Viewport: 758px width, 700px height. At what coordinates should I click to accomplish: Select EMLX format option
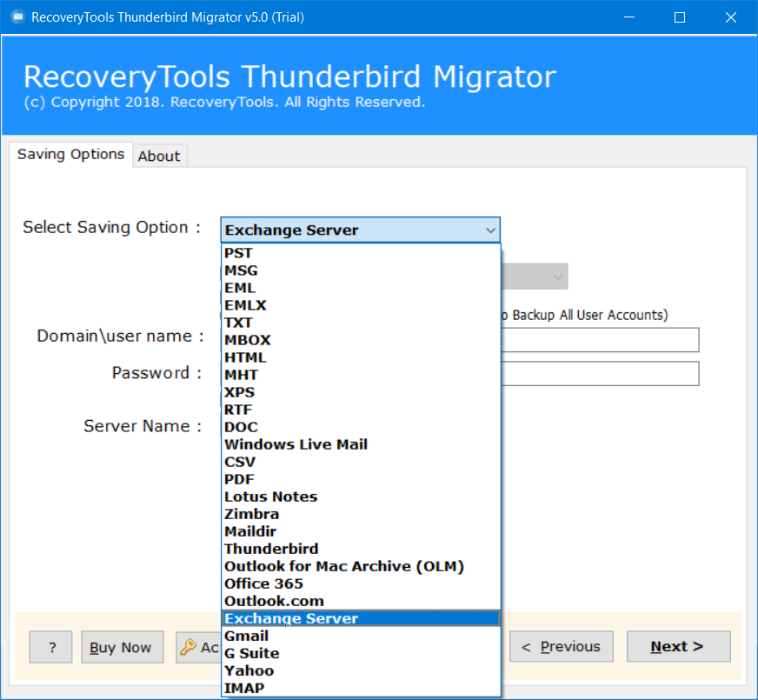(361, 305)
